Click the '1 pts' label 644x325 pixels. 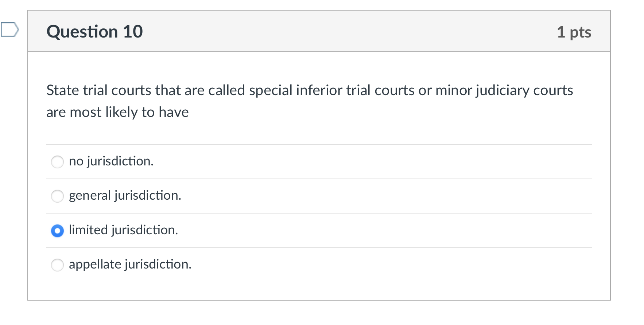pos(574,32)
